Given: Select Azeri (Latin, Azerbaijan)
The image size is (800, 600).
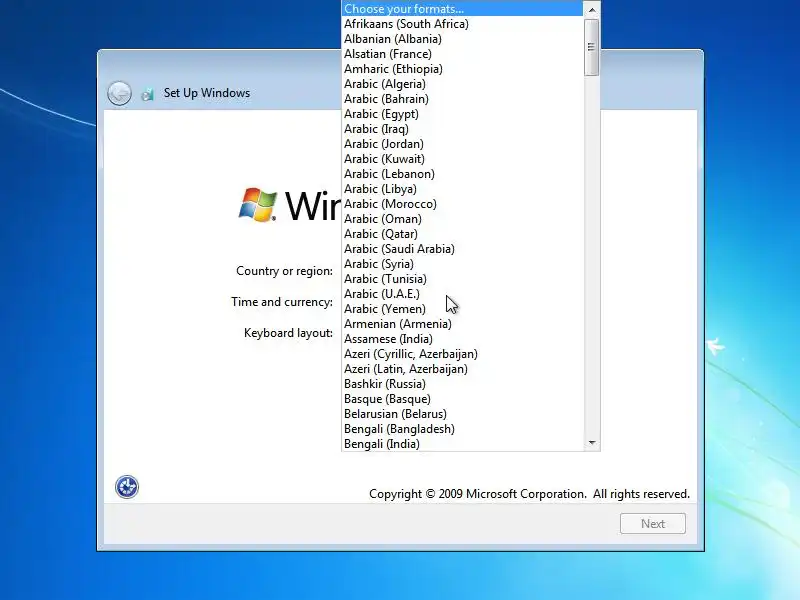Looking at the screenshot, I should [x=462, y=369].
